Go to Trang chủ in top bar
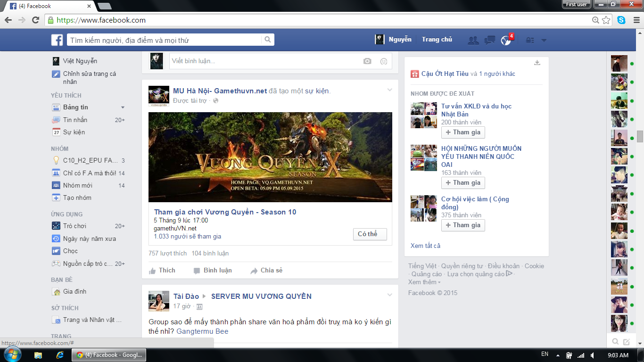This screenshot has height=362, width=644. tap(437, 40)
